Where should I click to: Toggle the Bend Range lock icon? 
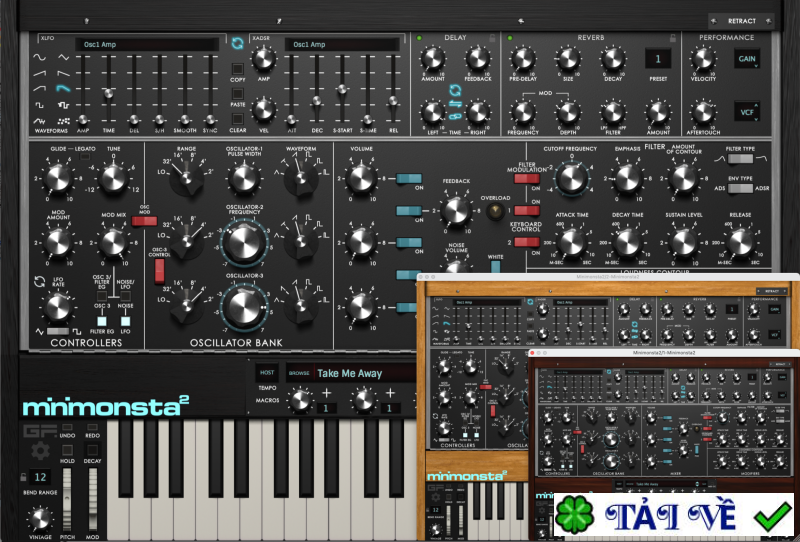[23, 477]
